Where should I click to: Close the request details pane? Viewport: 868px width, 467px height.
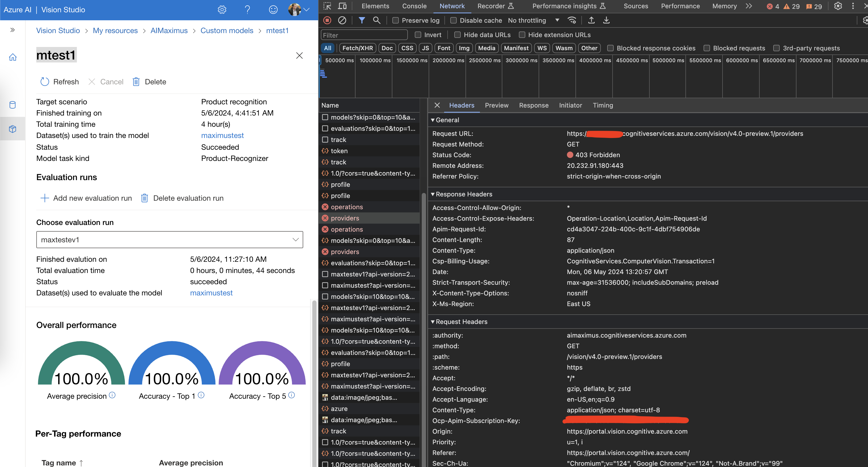437,105
